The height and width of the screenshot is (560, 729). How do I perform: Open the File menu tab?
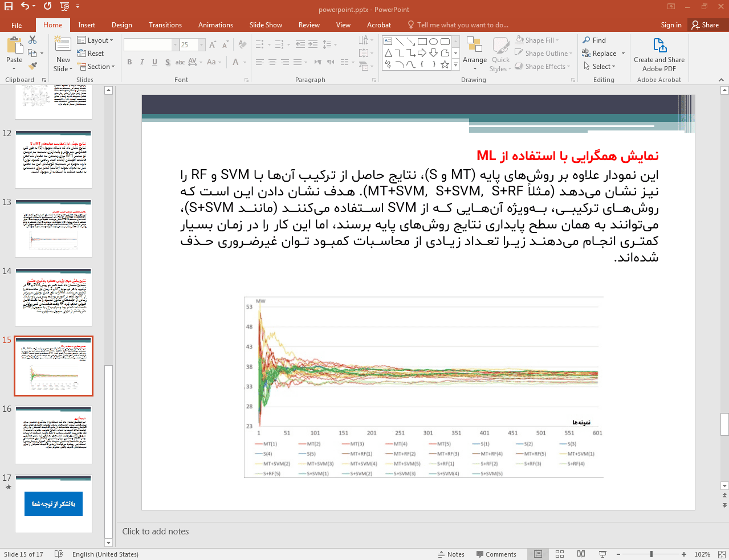tap(17, 25)
